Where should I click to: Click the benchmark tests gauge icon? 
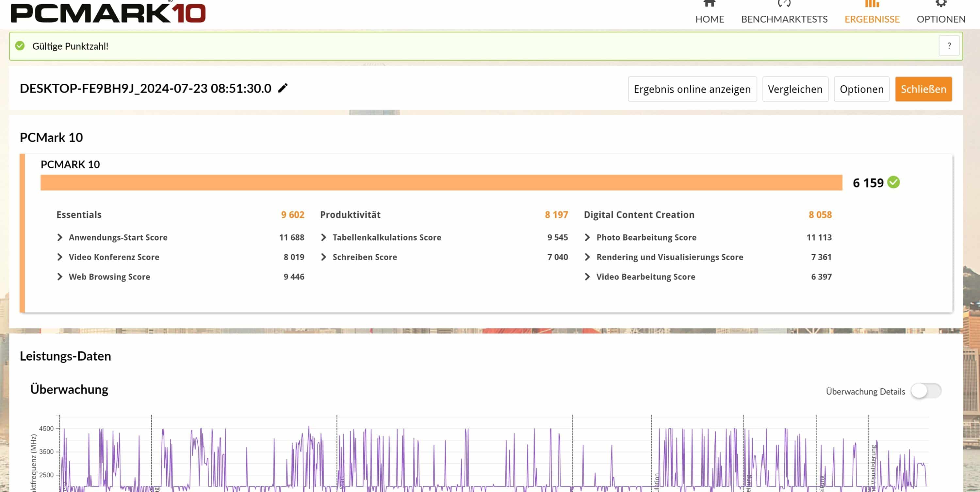[x=784, y=3]
